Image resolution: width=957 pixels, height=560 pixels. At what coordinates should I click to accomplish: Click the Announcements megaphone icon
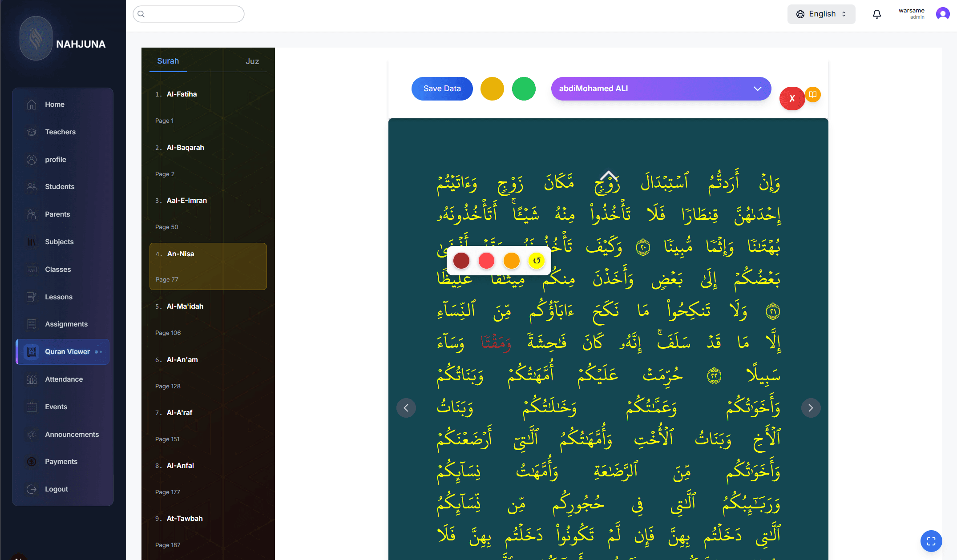tap(32, 435)
